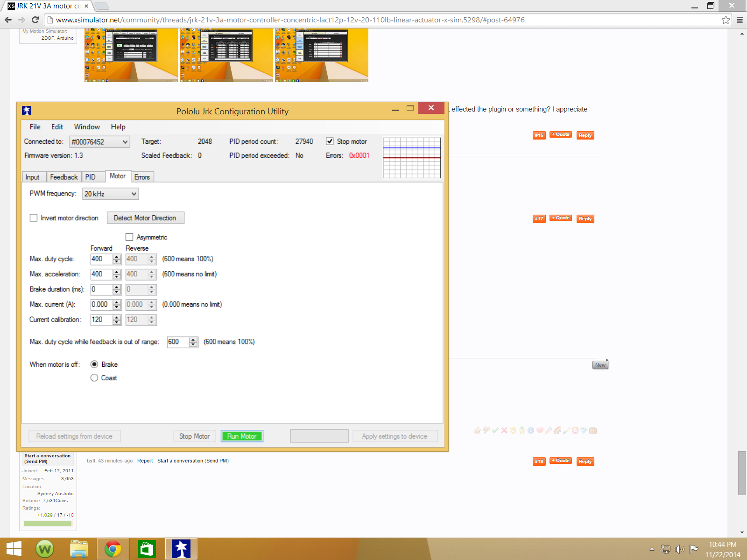Image resolution: width=747 pixels, height=560 pixels.
Task: Switch to Chrome on the taskbar
Action: pyautogui.click(x=113, y=549)
